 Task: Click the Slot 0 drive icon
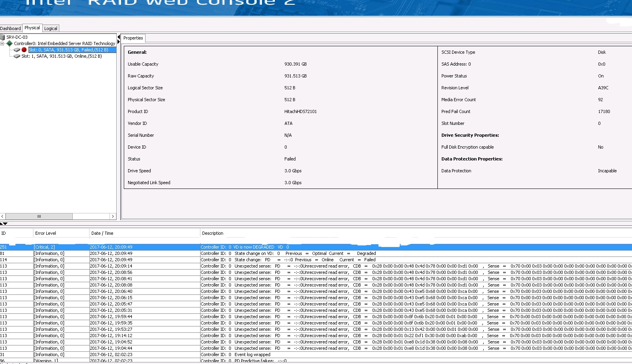17,50
